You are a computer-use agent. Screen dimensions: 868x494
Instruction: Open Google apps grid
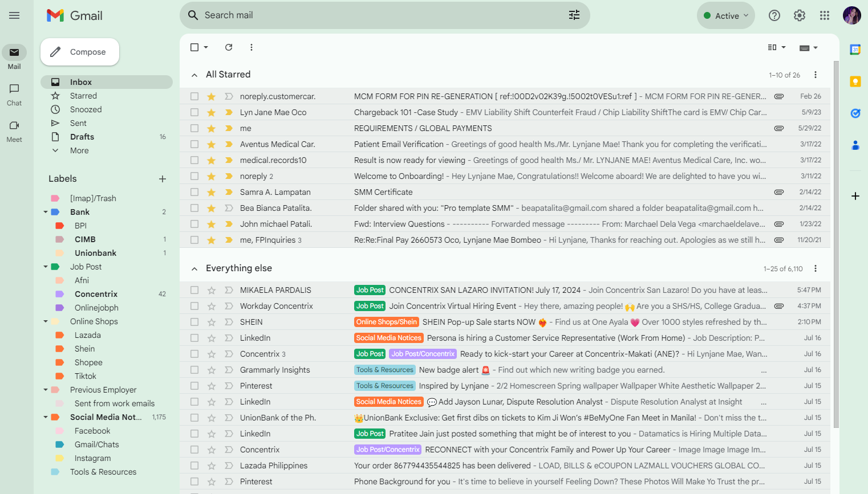[825, 15]
